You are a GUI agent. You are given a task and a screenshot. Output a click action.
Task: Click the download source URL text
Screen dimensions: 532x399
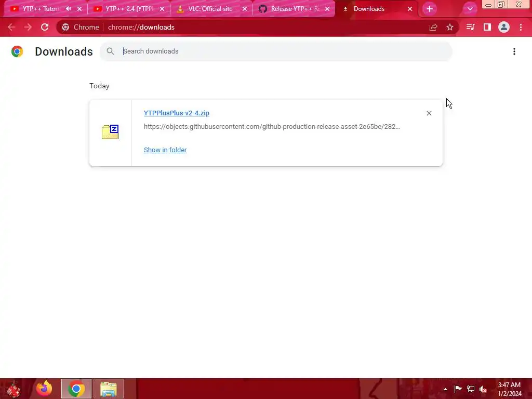pyautogui.click(x=272, y=127)
